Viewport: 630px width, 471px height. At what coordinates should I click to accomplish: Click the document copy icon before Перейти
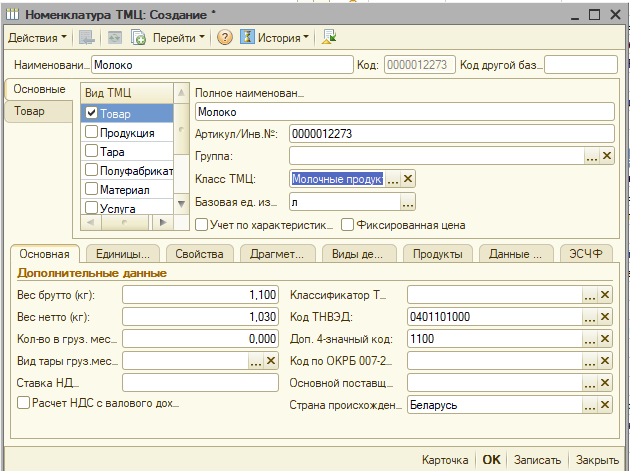138,38
